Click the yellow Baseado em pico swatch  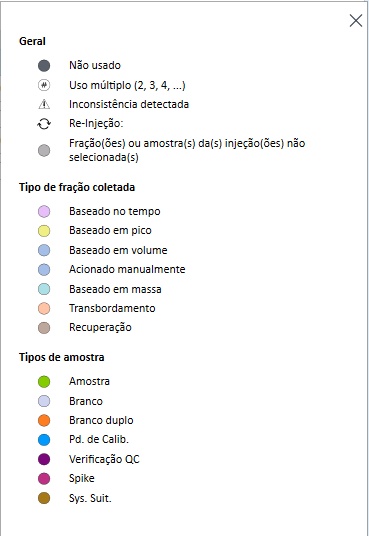click(44, 231)
